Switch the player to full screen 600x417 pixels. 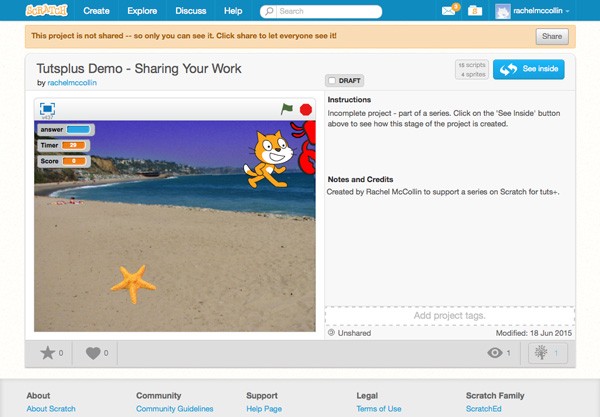coord(47,109)
